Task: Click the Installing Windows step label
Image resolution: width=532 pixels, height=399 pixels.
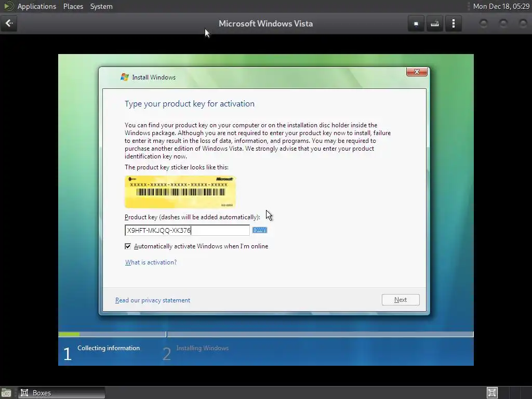Action: (203, 348)
